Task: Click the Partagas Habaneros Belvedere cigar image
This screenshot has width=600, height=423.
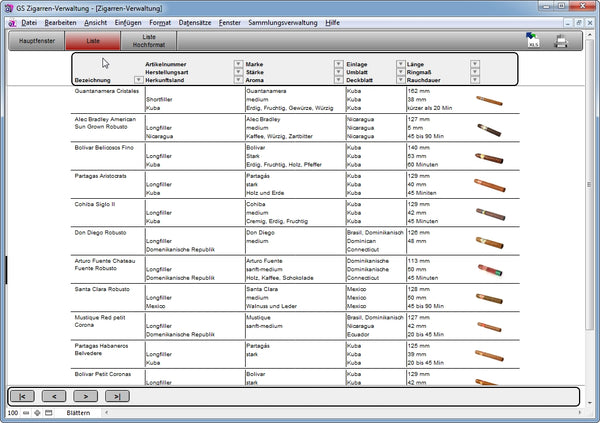Action: (x=489, y=355)
